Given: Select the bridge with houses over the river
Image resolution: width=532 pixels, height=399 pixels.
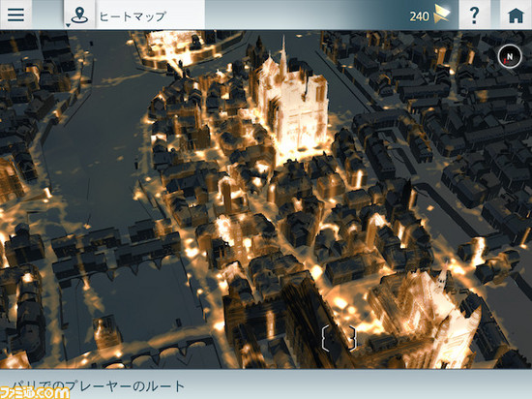Looking at the screenshot, I should pyautogui.click(x=115, y=248).
